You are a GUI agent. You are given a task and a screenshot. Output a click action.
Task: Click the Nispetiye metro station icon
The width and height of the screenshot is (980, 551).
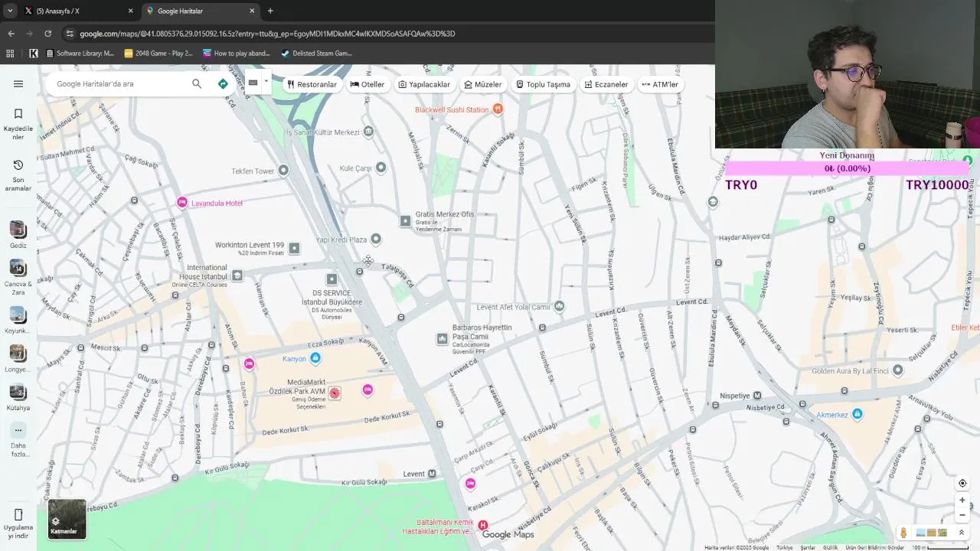pos(757,396)
